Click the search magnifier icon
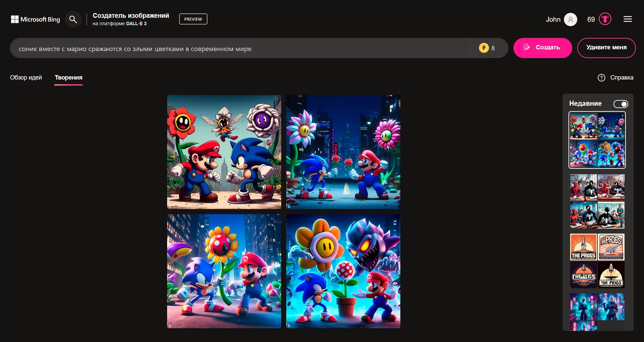This screenshot has height=342, width=644. pyautogui.click(x=73, y=19)
